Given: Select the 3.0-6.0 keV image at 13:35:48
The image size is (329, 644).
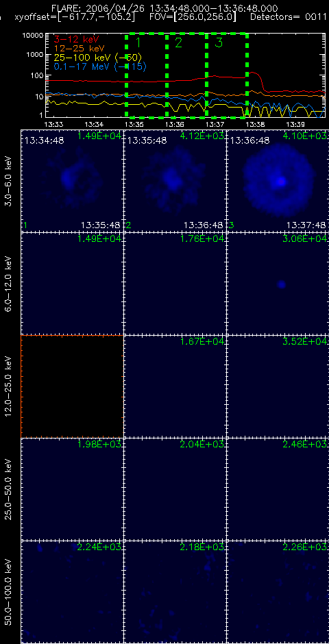Looking at the screenshot, I should point(175,181).
